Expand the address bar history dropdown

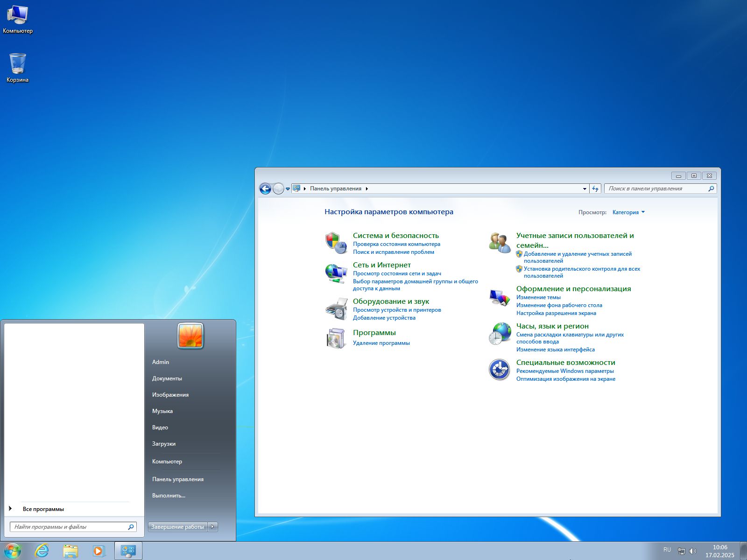585,189
